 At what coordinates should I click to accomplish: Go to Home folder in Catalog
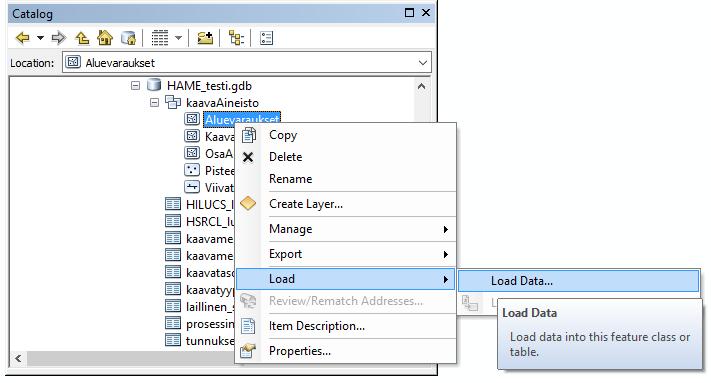105,38
